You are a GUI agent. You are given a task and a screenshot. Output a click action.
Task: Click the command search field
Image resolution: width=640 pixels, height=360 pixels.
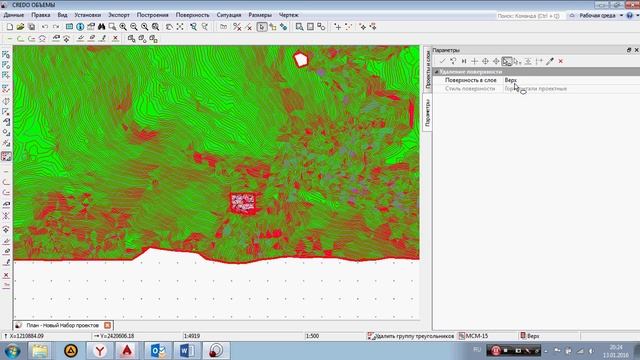530,16
